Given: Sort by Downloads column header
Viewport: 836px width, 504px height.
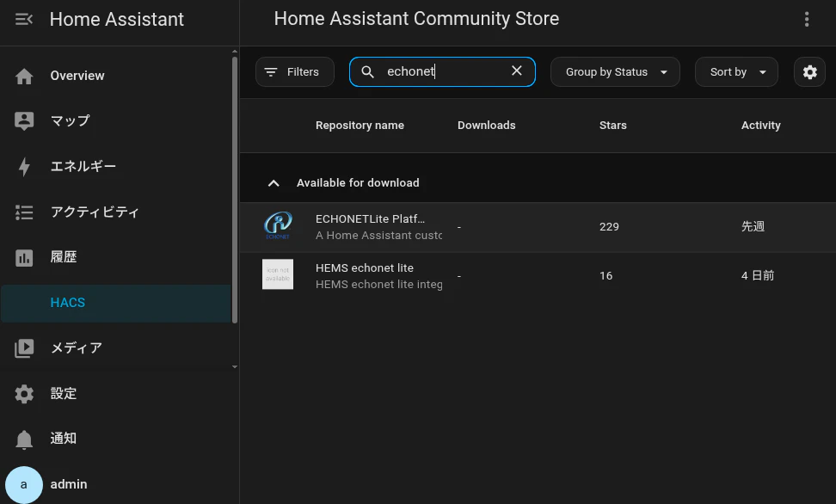Looking at the screenshot, I should [x=486, y=126].
